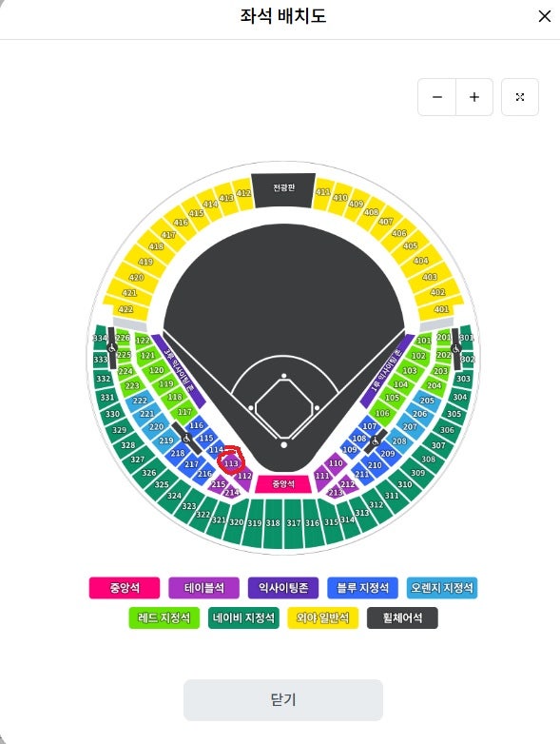Select the pink 중앙석 section on map
This screenshot has width=560, height=744.
pyautogui.click(x=283, y=484)
